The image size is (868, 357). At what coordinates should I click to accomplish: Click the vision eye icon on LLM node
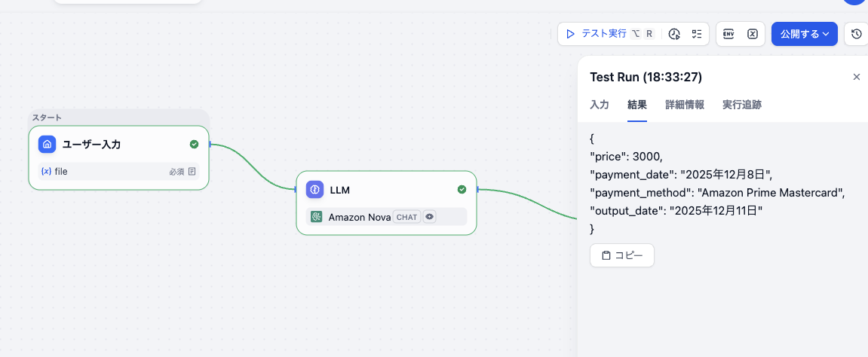coord(430,217)
